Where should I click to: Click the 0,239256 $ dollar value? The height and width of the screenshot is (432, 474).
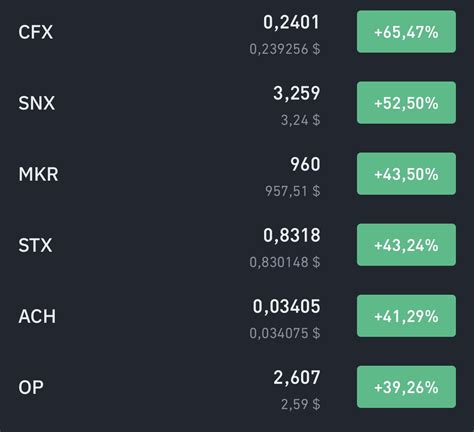coord(285,49)
